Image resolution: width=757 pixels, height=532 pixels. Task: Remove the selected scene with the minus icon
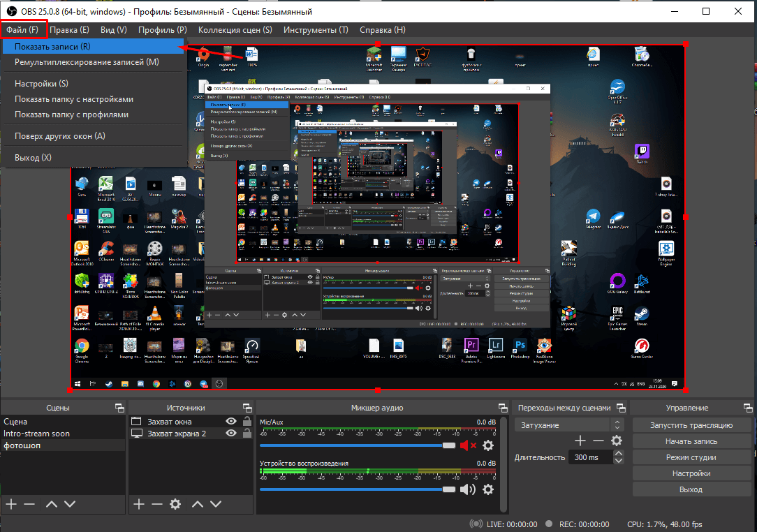[x=29, y=504]
